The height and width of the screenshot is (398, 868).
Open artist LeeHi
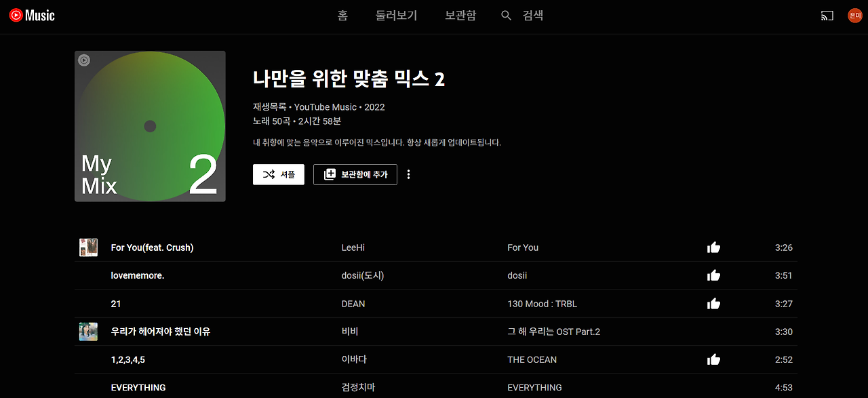pos(353,247)
